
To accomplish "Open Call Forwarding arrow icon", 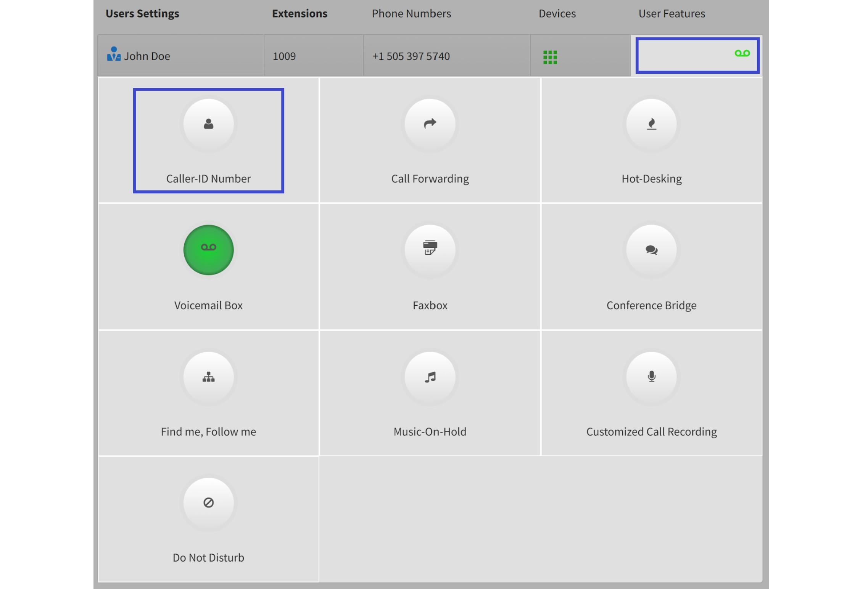I will 430,124.
